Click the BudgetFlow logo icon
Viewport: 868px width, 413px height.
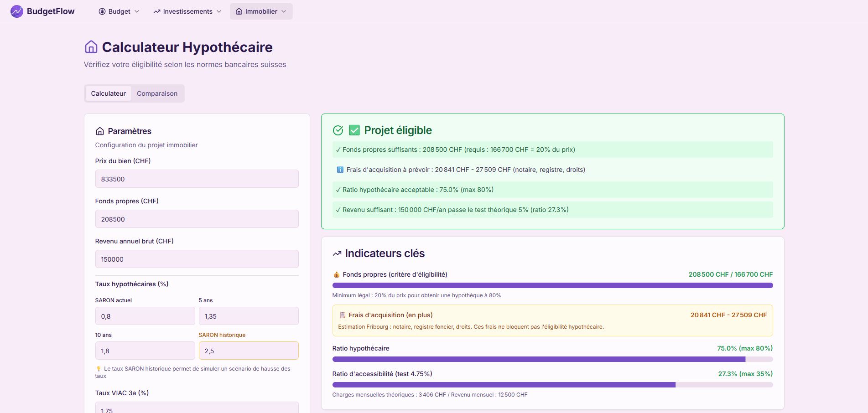tap(17, 11)
